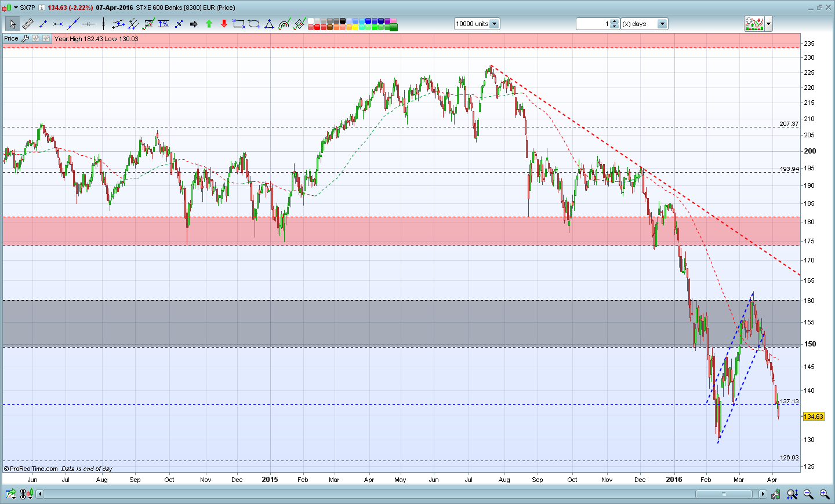Image resolution: width=835 pixels, height=504 pixels.
Task: Click the zoom in magnifier
Action: point(824,494)
